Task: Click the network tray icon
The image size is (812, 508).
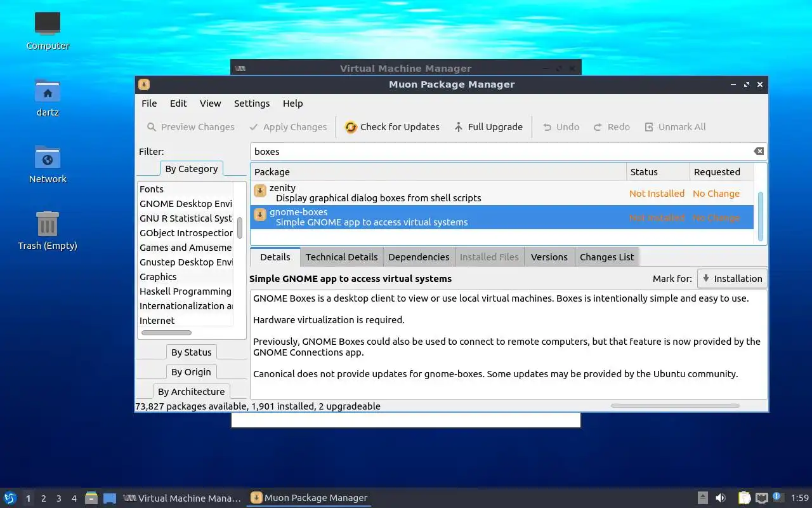Action: coord(762,498)
